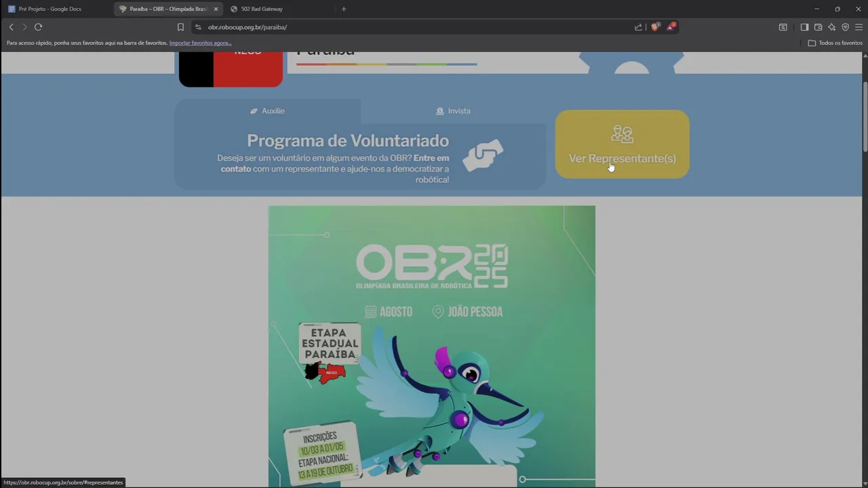Minimize the browser window
868x488 pixels.
(x=816, y=9)
